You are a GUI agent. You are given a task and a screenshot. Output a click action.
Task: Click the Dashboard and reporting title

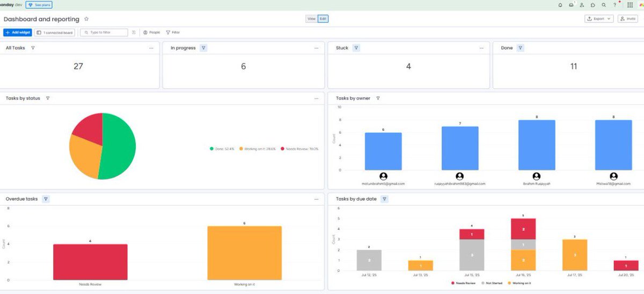pyautogui.click(x=41, y=19)
